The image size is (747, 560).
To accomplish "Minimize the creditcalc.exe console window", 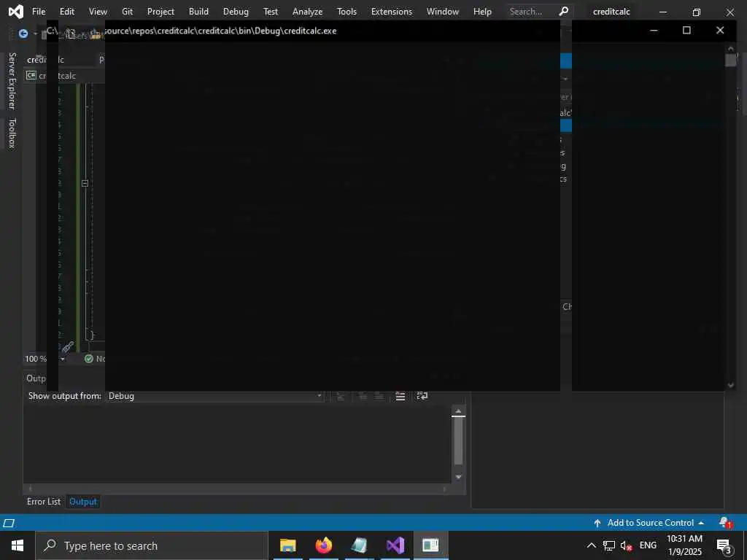I will (654, 31).
